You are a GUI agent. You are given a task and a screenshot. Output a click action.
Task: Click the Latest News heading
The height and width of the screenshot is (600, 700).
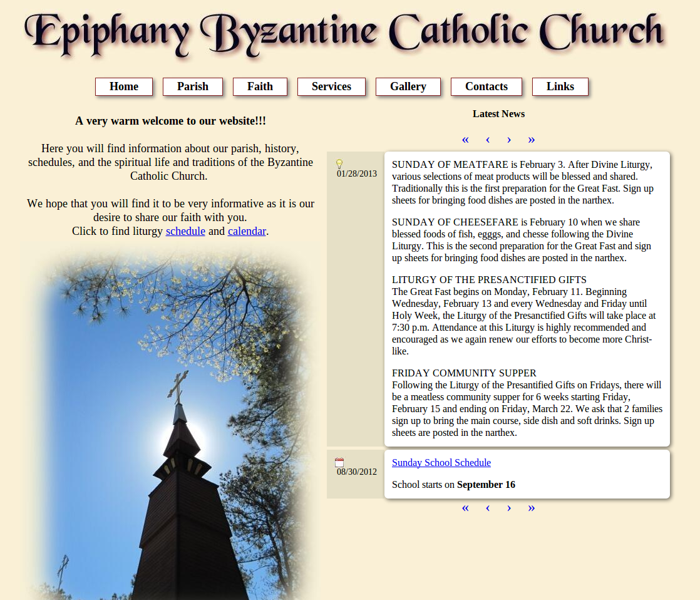498,114
